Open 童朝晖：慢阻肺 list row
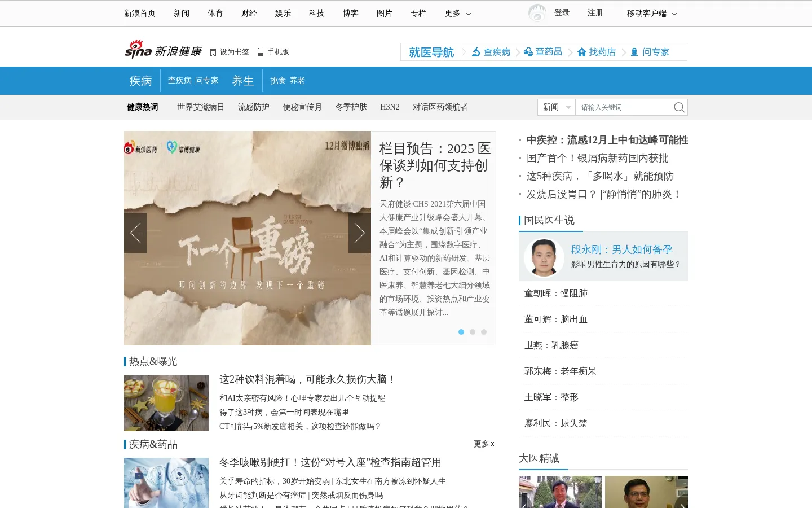 coord(603,294)
